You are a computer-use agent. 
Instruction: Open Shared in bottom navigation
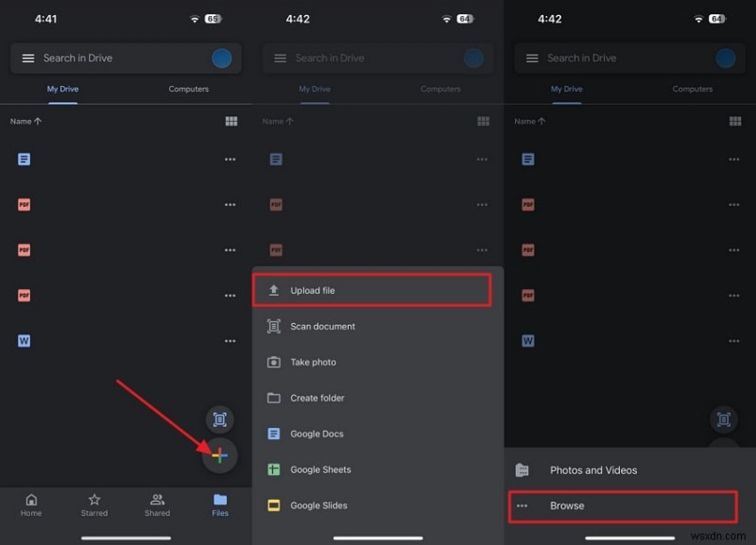pyautogui.click(x=157, y=505)
